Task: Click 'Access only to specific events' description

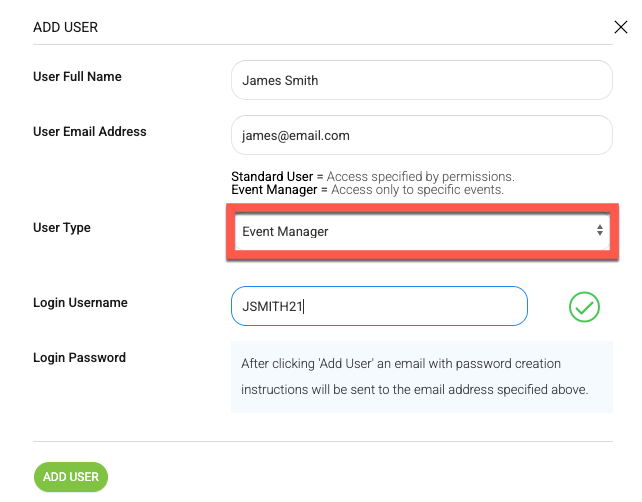Action: [417, 190]
